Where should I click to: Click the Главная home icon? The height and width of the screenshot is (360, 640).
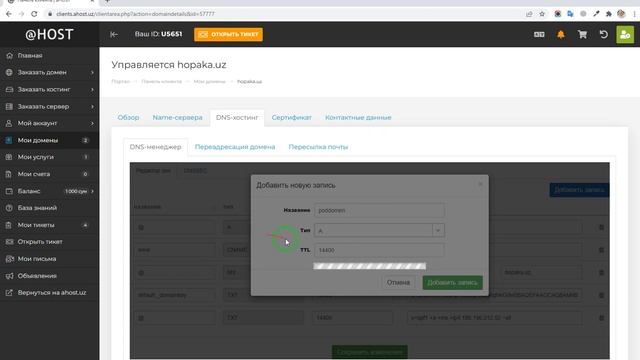coord(9,56)
